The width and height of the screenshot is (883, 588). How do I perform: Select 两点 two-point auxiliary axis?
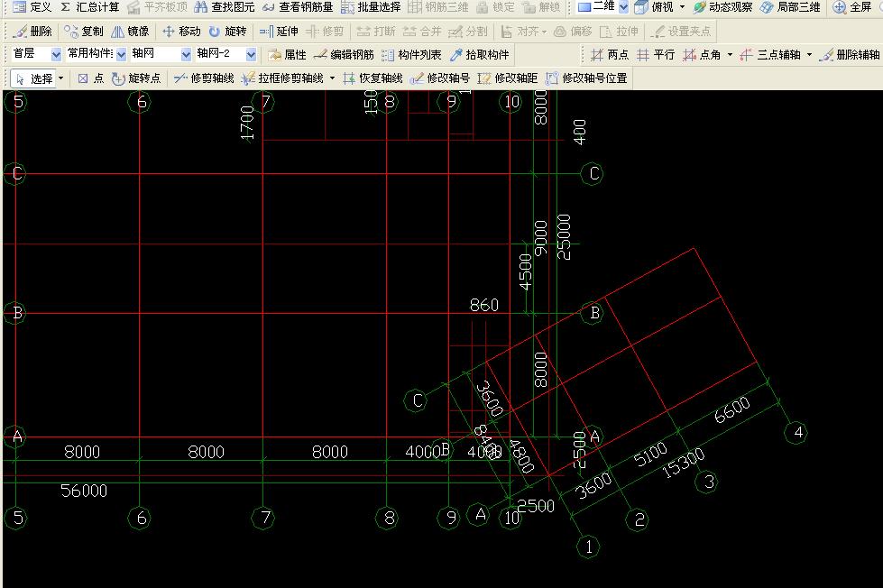pyautogui.click(x=610, y=55)
